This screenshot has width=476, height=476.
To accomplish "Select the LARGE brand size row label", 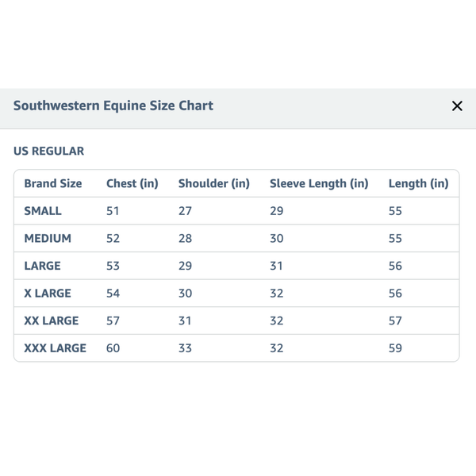I will point(42,266).
